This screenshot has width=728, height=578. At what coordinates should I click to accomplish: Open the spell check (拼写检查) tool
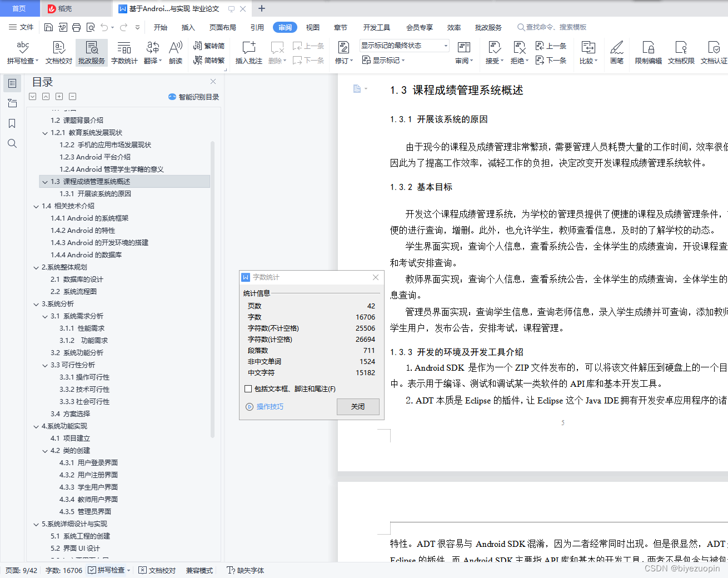(x=22, y=53)
